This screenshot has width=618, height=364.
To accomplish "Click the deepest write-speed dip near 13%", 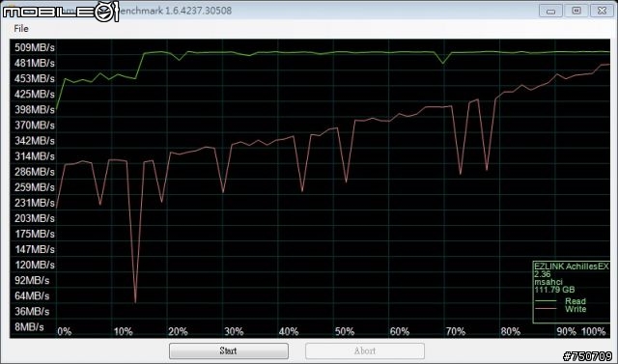I will [x=135, y=302].
